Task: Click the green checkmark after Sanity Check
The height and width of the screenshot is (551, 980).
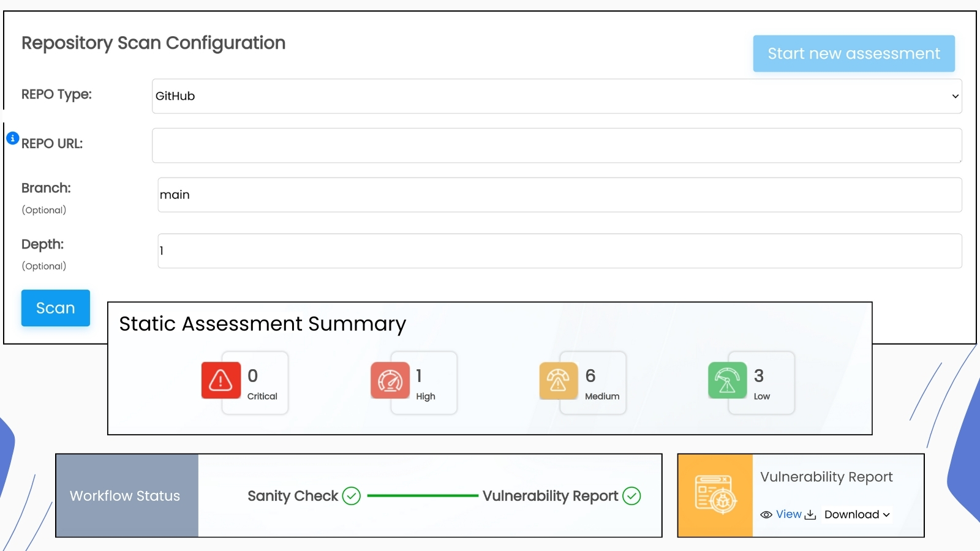Action: [x=352, y=496]
